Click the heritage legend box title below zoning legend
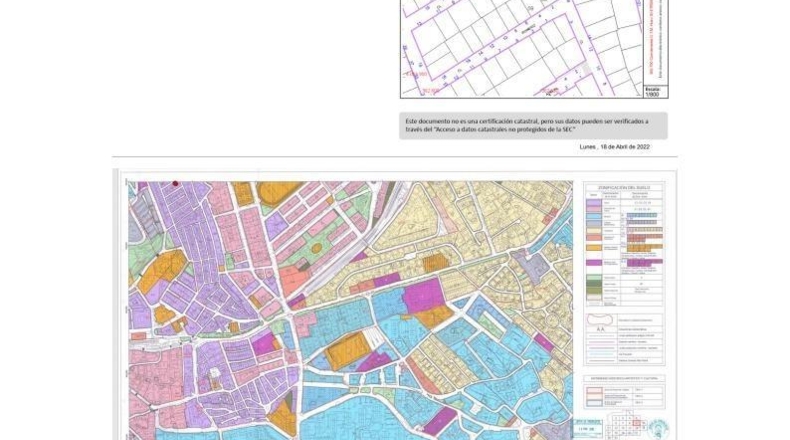This screenshot has width=790, height=440. click(x=624, y=378)
